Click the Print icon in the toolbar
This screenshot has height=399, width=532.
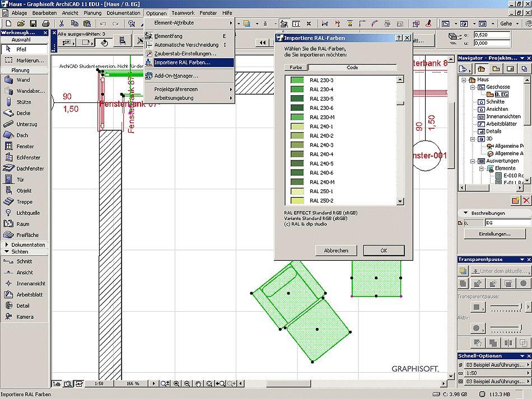click(x=45, y=24)
